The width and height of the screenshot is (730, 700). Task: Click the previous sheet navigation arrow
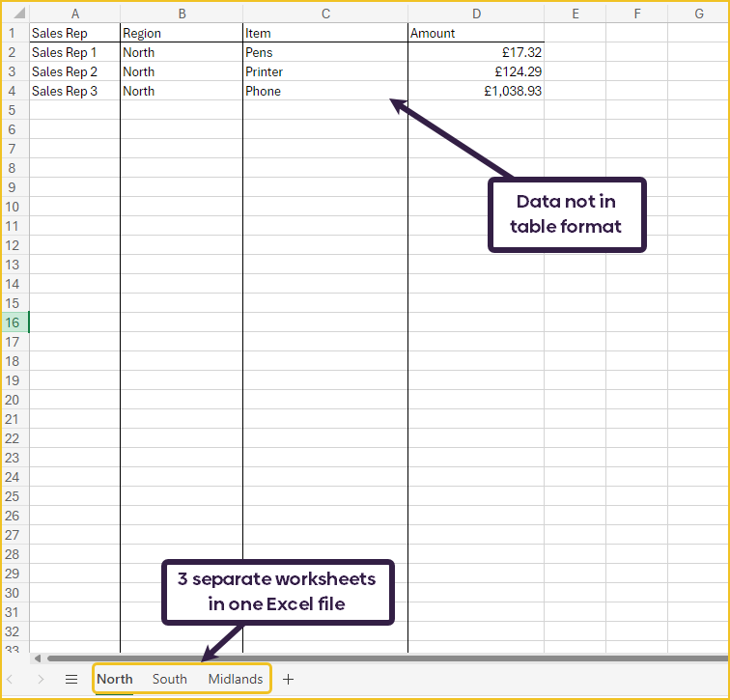point(11,679)
